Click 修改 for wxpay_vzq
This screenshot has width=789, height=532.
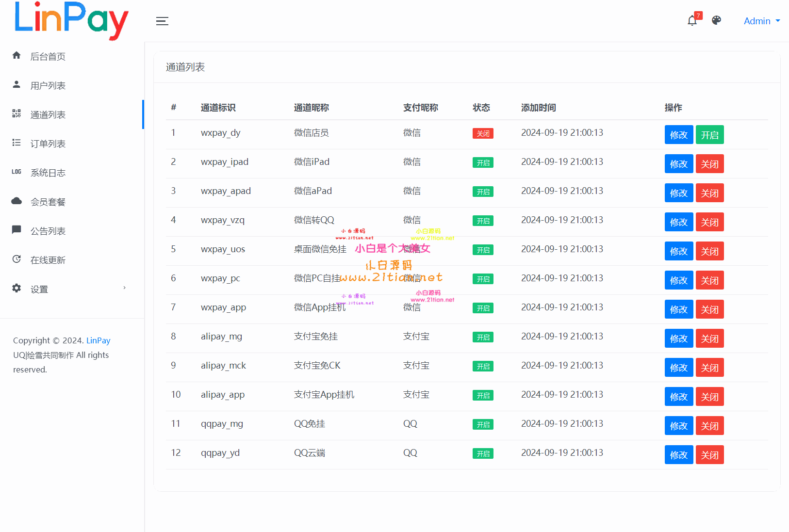tap(679, 222)
